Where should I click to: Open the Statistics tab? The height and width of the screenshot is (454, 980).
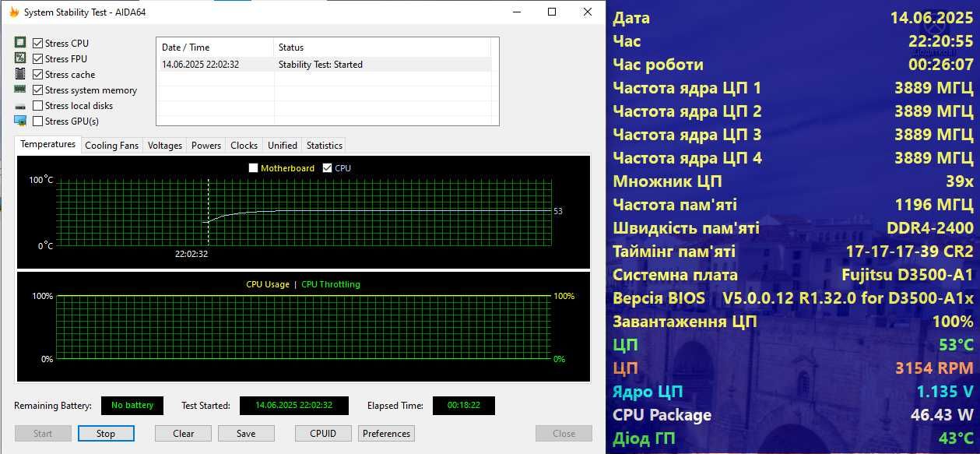click(325, 146)
